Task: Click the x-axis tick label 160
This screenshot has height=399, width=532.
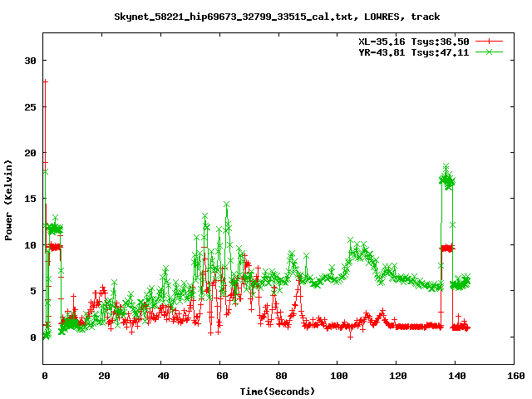Action: (x=514, y=376)
